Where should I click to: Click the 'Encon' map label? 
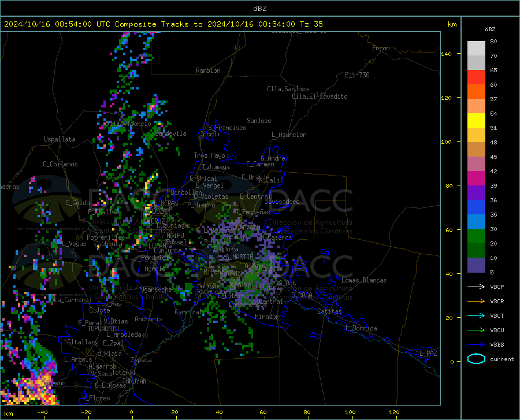click(x=381, y=48)
